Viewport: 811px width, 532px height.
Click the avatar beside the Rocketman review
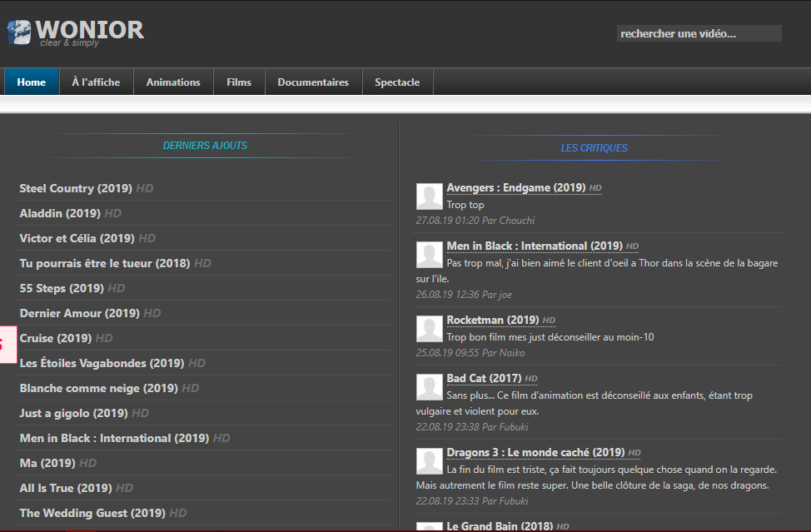pyautogui.click(x=430, y=329)
